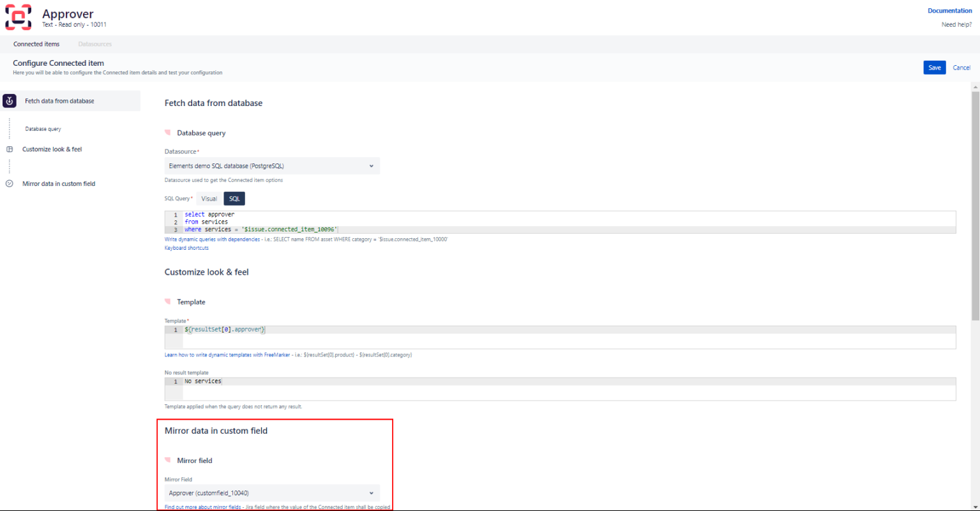Switch to the Connected items tab

tap(36, 43)
